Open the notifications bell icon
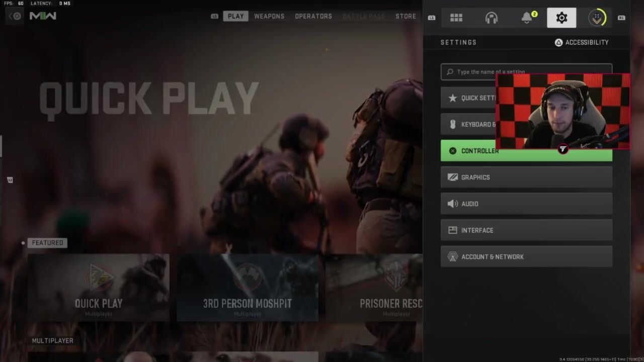The width and height of the screenshot is (644, 362). [527, 18]
